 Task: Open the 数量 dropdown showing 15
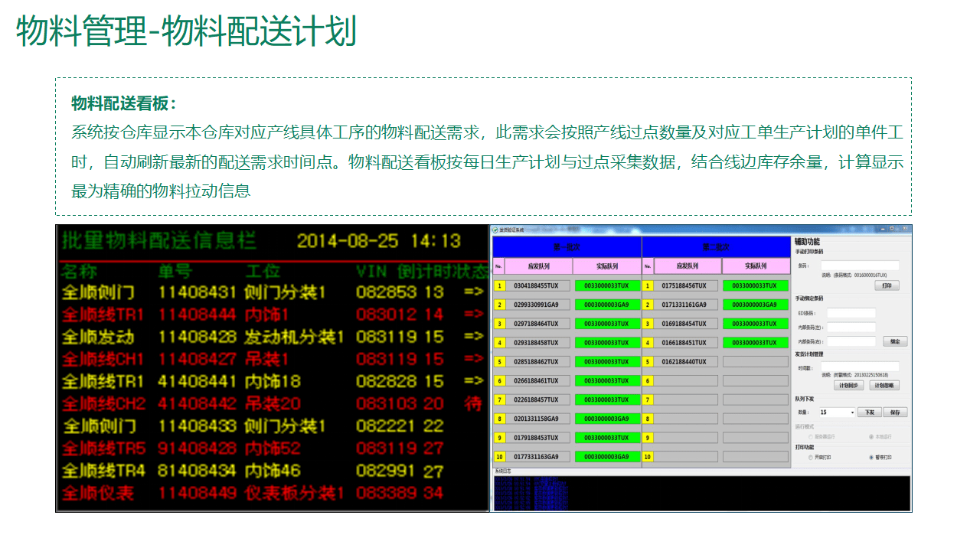(x=837, y=412)
